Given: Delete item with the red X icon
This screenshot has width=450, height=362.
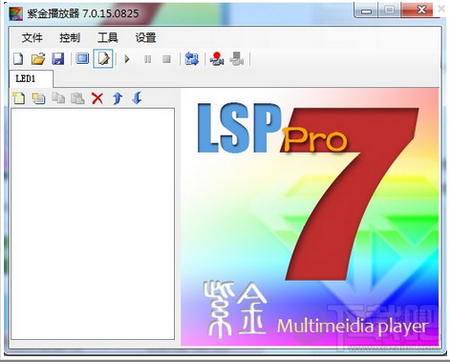Looking at the screenshot, I should [x=97, y=98].
